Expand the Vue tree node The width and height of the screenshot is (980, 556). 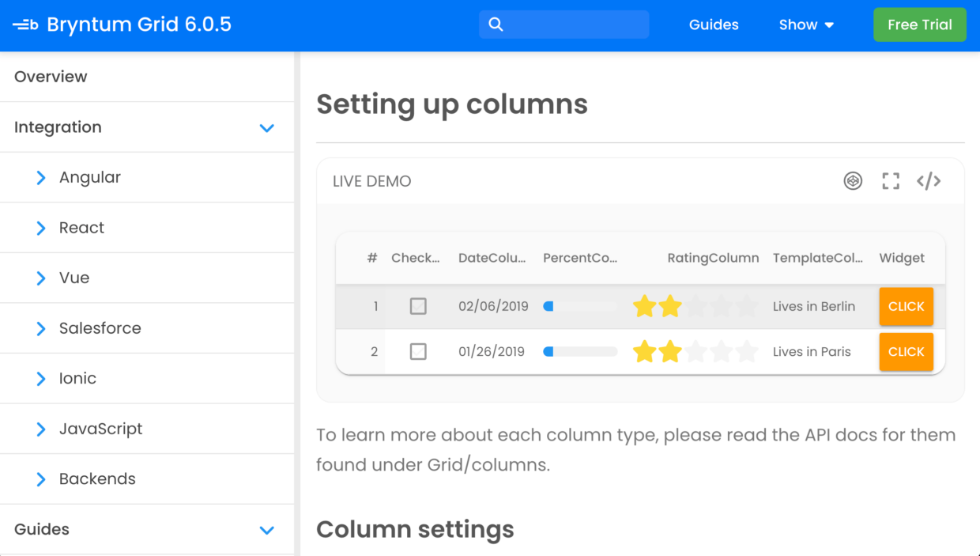[41, 278]
